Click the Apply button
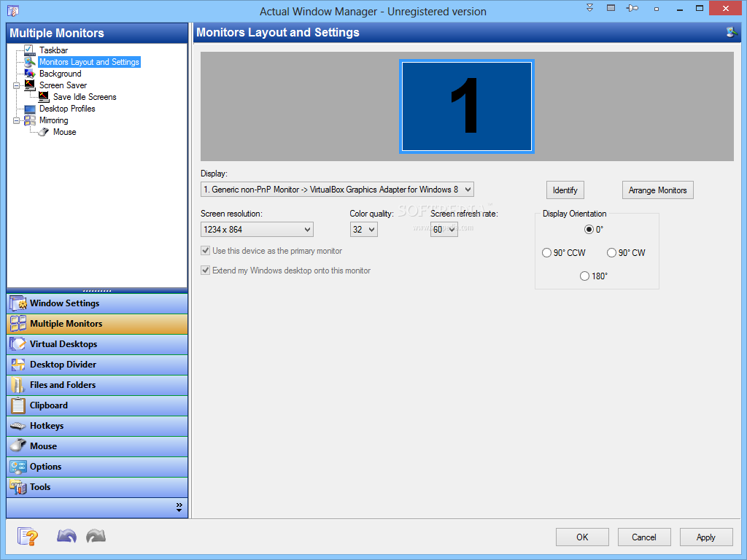This screenshot has height=560, width=747. 706,537
